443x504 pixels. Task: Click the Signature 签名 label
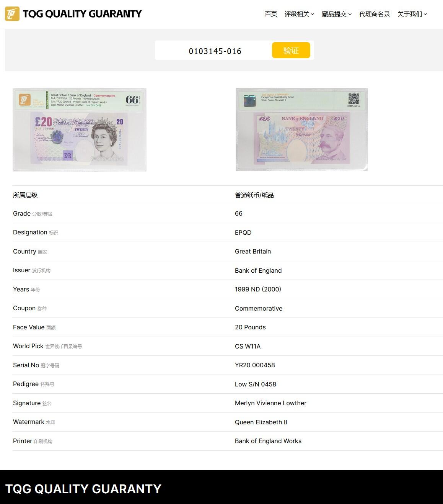pyautogui.click(x=32, y=403)
